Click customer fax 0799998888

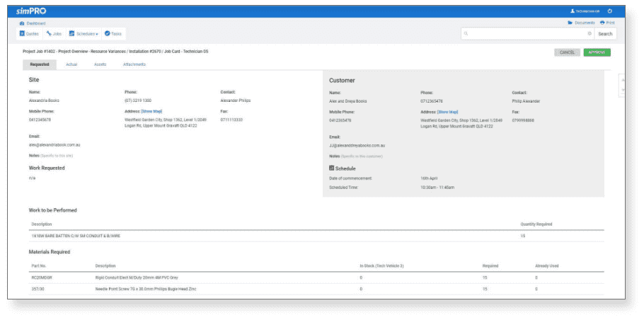523,121
